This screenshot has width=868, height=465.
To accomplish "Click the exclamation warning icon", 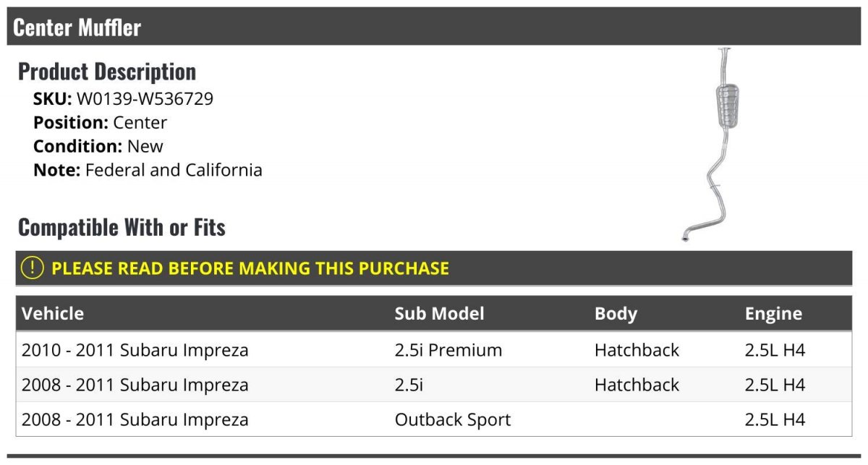I will (x=33, y=268).
